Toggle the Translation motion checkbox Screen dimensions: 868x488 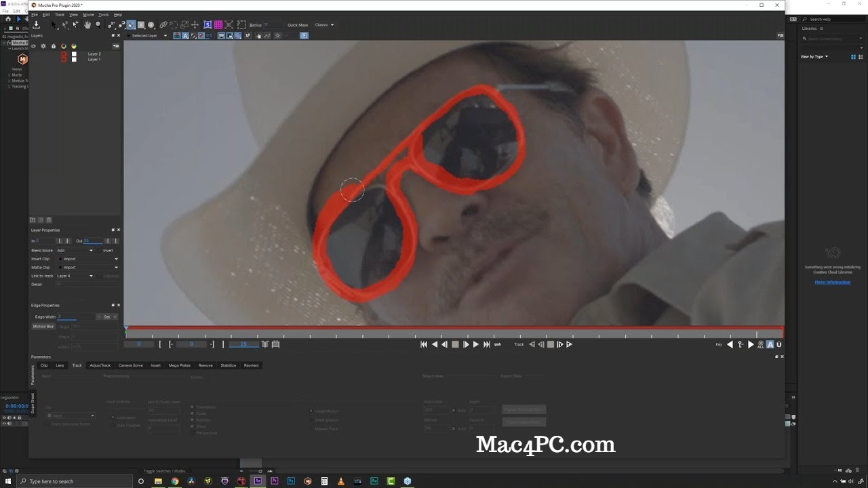pyautogui.click(x=193, y=407)
